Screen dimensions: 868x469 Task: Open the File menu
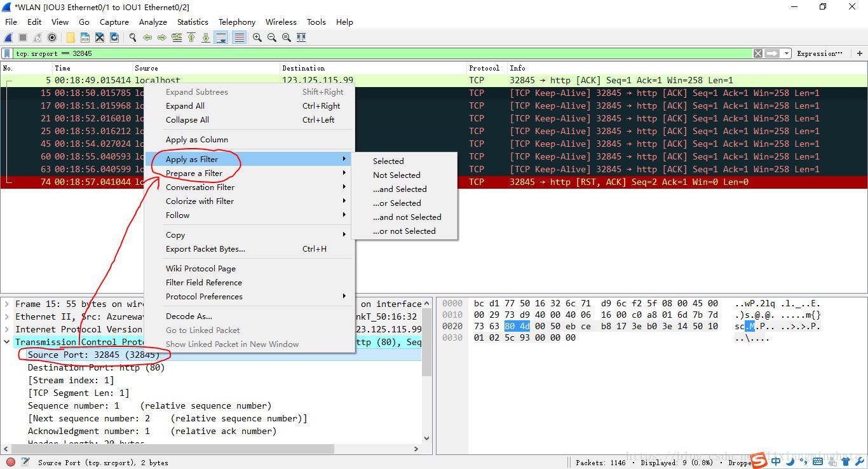click(x=11, y=22)
